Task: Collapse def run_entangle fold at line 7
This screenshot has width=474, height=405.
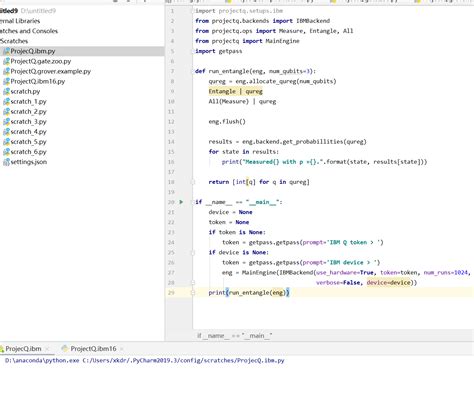Action: (x=192, y=71)
